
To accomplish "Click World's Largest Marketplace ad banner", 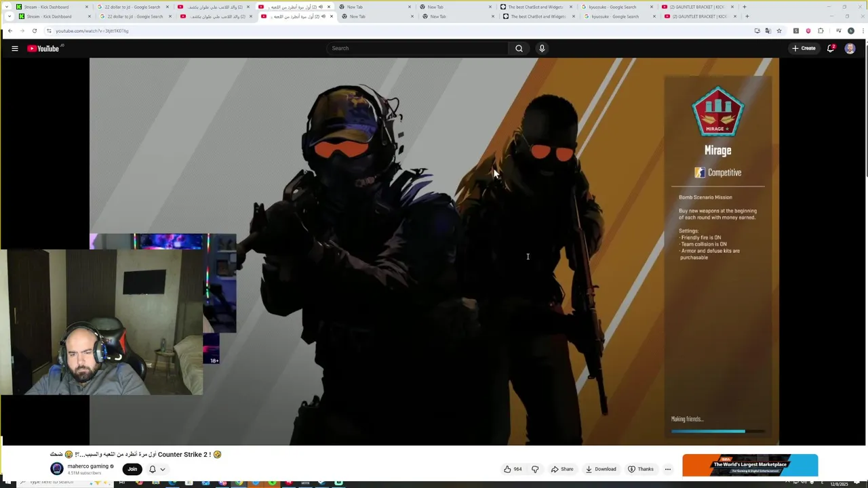I will pyautogui.click(x=750, y=466).
